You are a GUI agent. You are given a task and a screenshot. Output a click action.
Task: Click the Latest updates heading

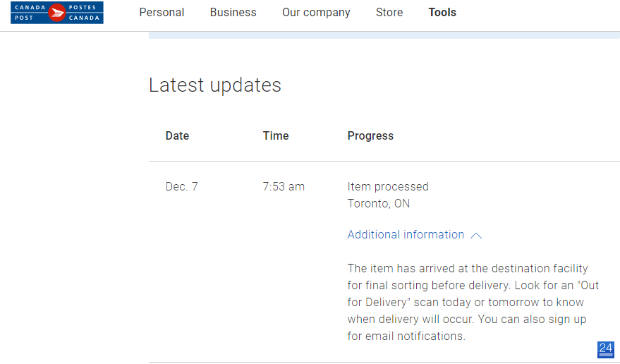[214, 85]
